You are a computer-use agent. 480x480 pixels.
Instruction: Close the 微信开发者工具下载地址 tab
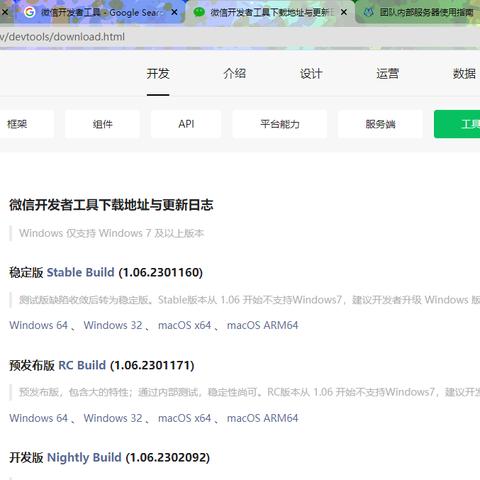point(344,12)
